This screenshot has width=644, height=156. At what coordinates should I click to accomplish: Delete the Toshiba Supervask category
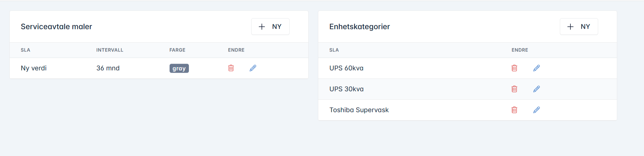[x=514, y=110]
